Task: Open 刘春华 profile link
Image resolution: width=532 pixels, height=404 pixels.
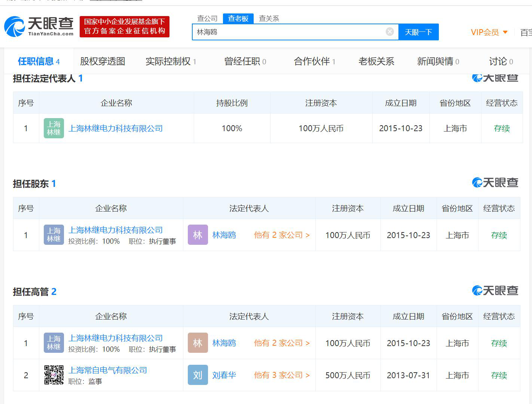Action: pos(224,375)
